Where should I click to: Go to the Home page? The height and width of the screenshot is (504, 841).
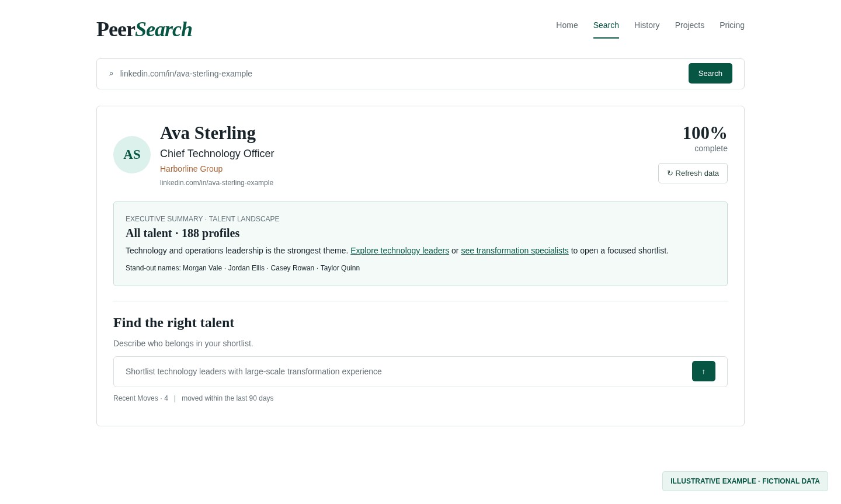tap(567, 25)
